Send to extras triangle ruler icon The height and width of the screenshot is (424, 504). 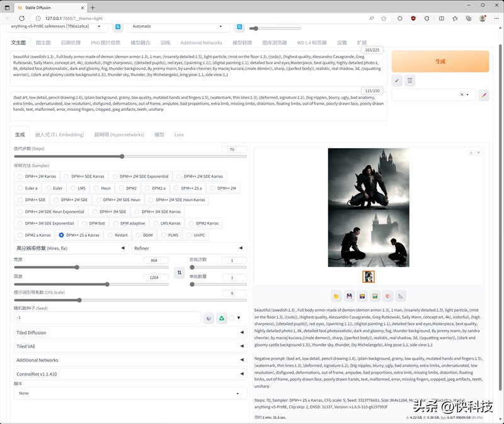click(x=401, y=296)
